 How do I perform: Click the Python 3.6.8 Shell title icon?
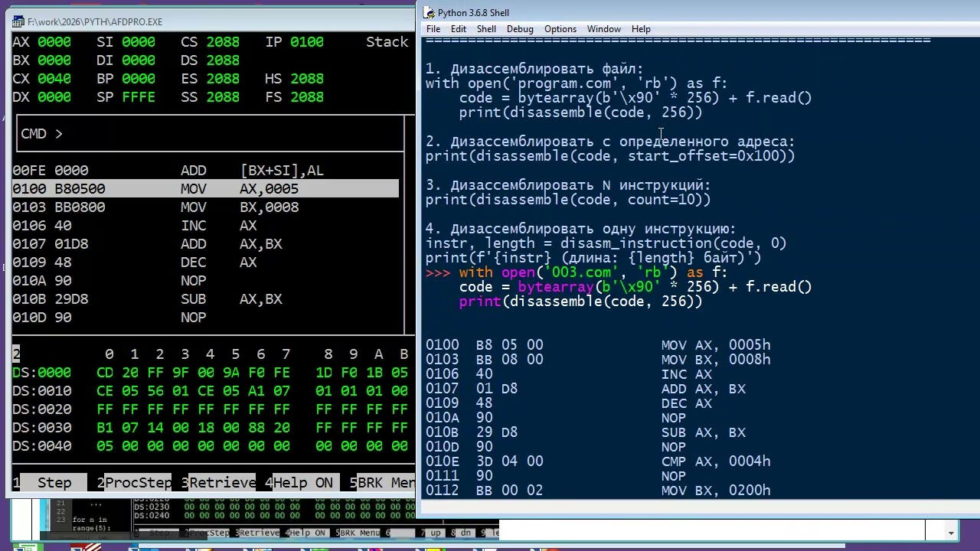coord(429,12)
